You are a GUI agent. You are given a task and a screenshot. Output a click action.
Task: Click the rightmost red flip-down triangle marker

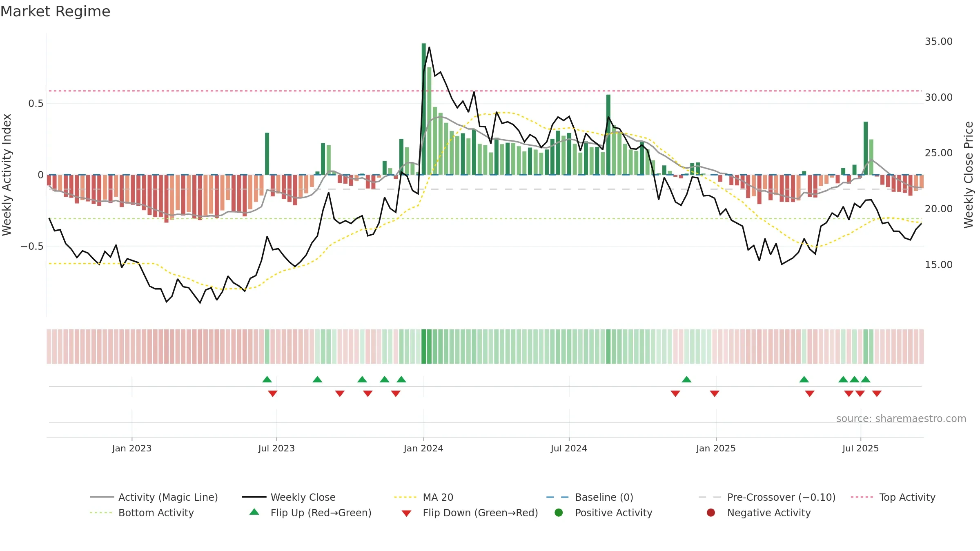click(877, 393)
